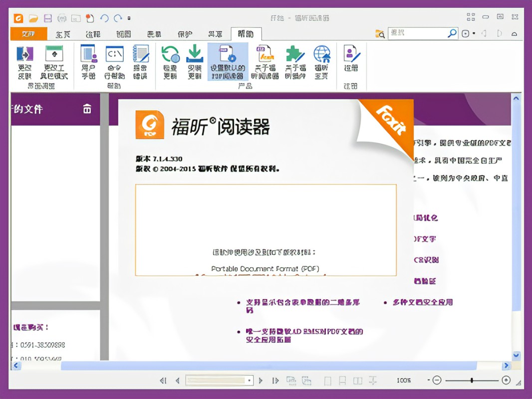Select continuous page layout icon

click(342, 381)
